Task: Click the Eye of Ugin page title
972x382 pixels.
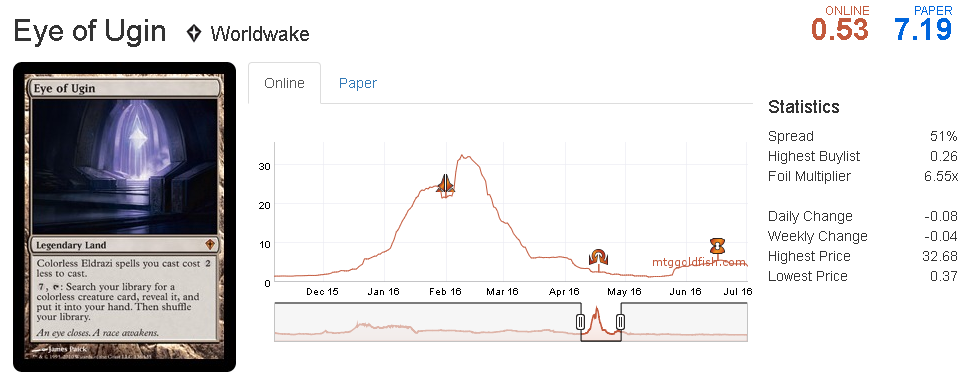Action: [91, 31]
